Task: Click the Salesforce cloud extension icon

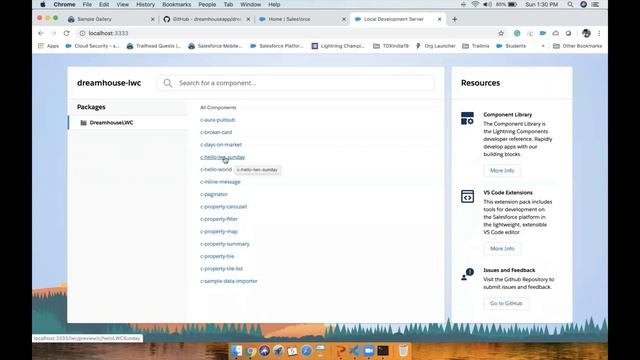Action: coord(542,33)
